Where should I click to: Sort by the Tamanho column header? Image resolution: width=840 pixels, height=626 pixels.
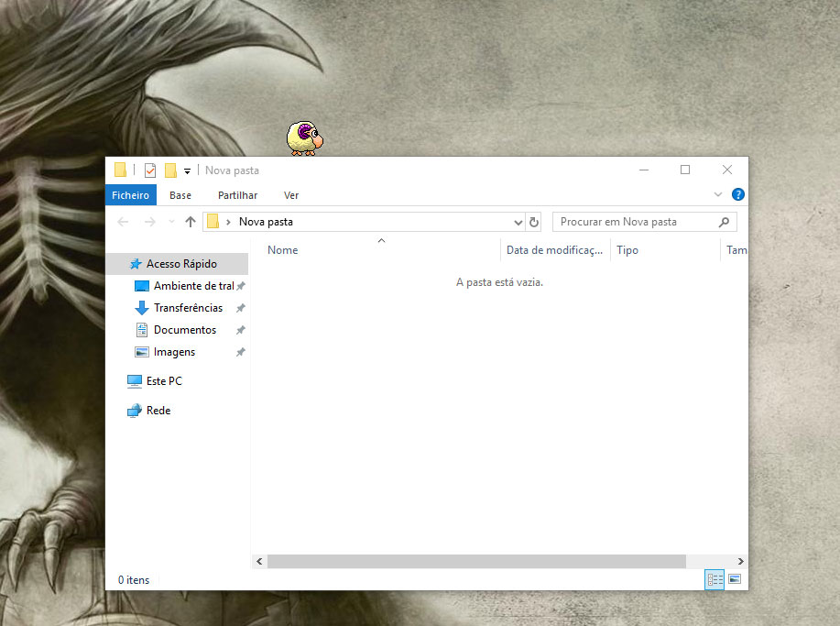[736, 250]
